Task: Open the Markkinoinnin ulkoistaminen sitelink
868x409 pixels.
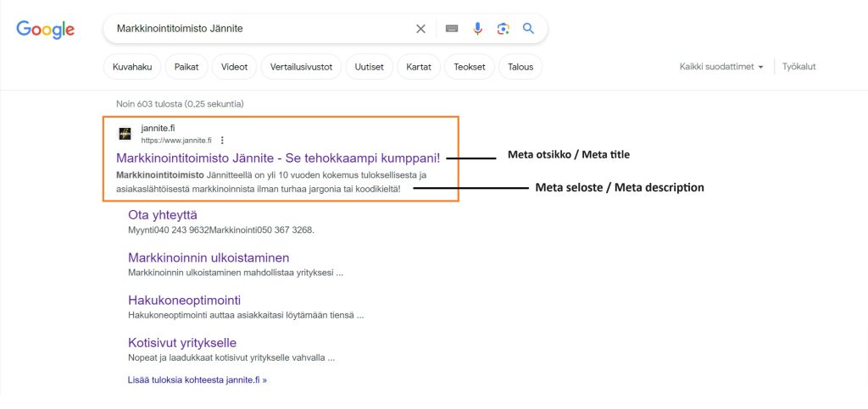Action: (x=209, y=257)
